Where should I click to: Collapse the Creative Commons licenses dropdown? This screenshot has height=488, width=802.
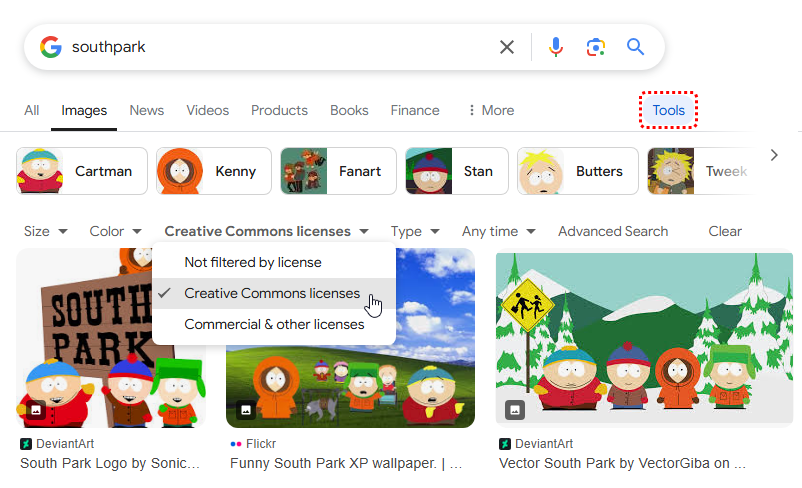pyautogui.click(x=266, y=231)
